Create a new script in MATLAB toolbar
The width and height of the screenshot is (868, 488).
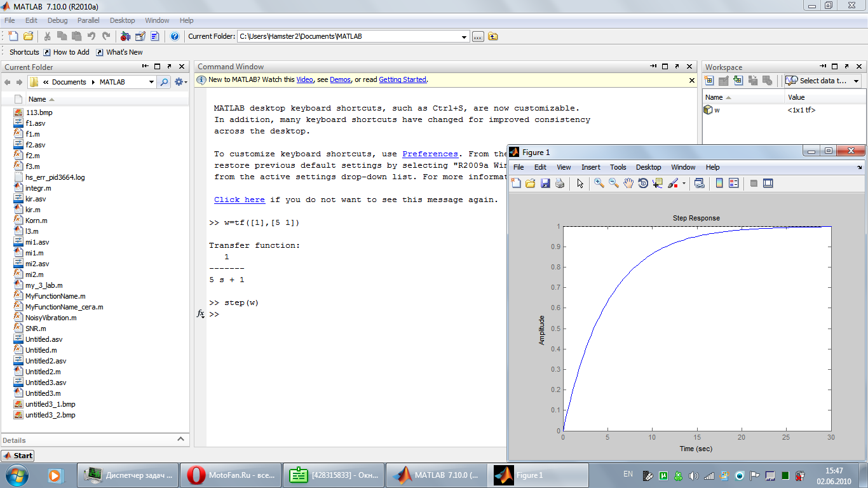pyautogui.click(x=14, y=36)
